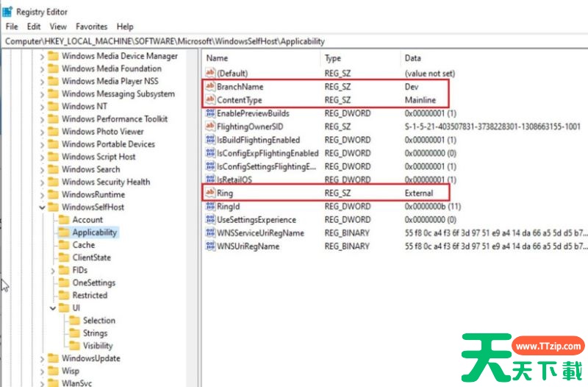Expand the Wisp key
The image size is (588, 387).
tap(42, 372)
